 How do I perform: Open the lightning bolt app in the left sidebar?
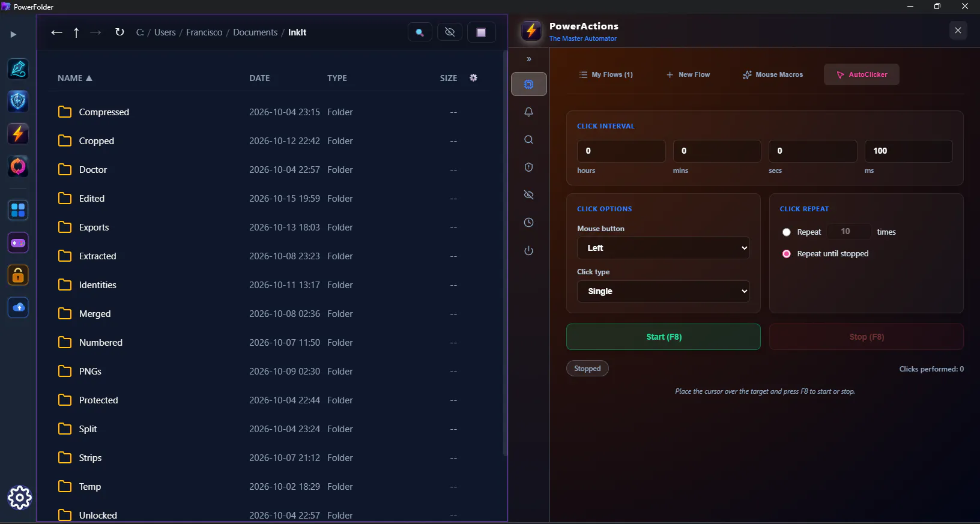pos(18,134)
